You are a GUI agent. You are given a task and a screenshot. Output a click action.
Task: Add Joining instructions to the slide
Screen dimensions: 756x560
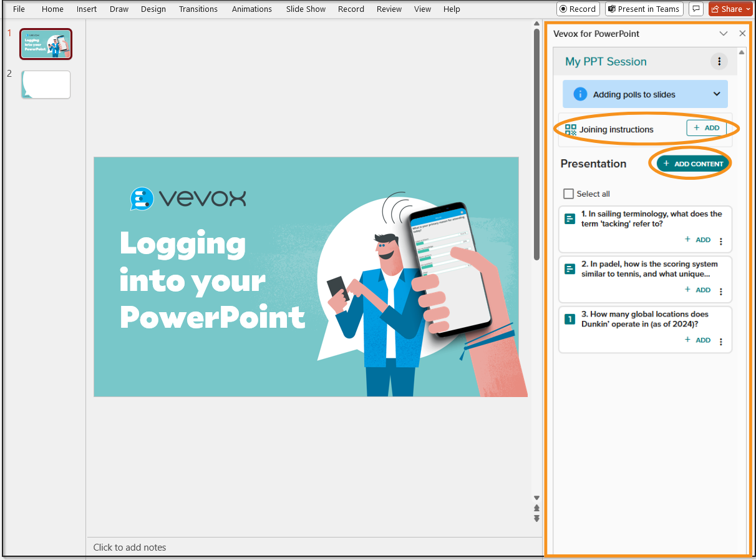(x=707, y=128)
